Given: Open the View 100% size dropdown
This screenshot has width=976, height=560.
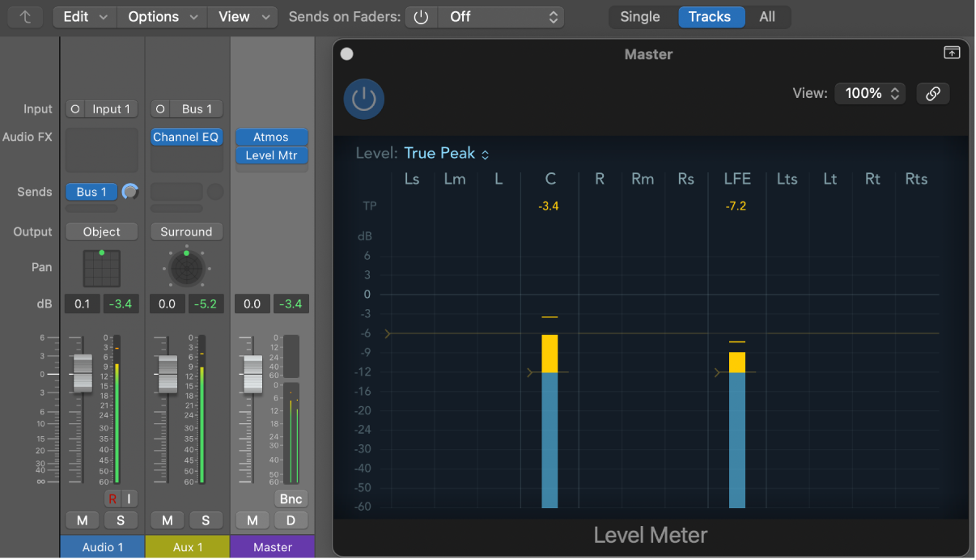Looking at the screenshot, I should (x=871, y=94).
